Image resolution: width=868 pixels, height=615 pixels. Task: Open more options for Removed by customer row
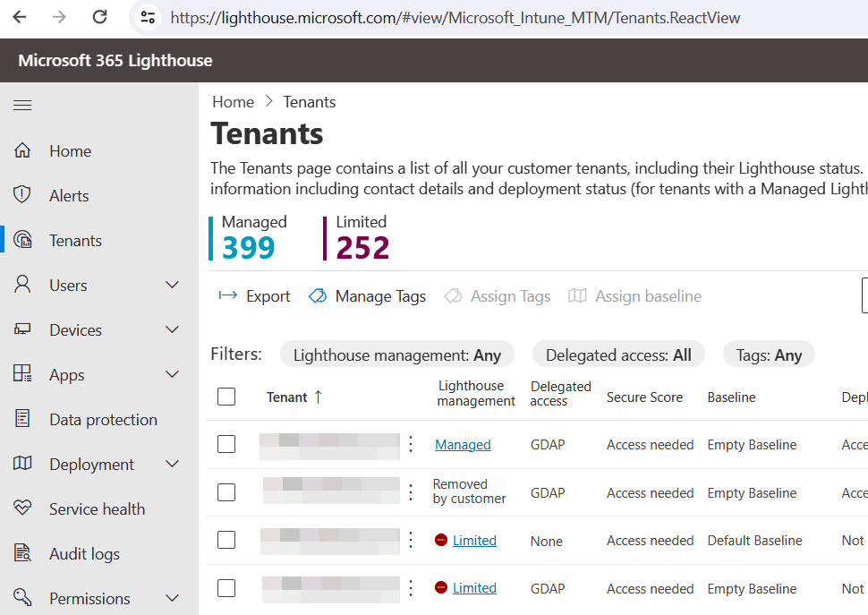(x=411, y=492)
